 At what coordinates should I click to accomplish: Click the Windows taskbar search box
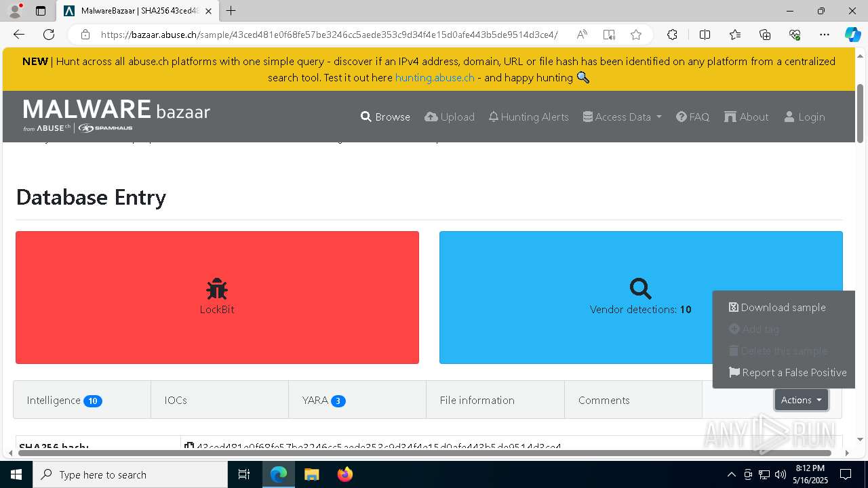pyautogui.click(x=130, y=474)
